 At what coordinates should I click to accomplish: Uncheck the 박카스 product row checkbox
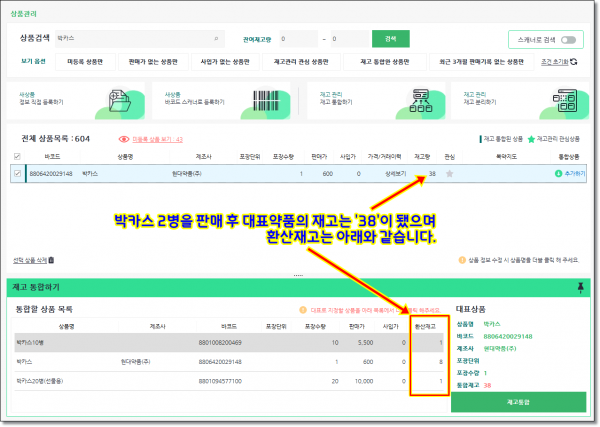click(16, 174)
